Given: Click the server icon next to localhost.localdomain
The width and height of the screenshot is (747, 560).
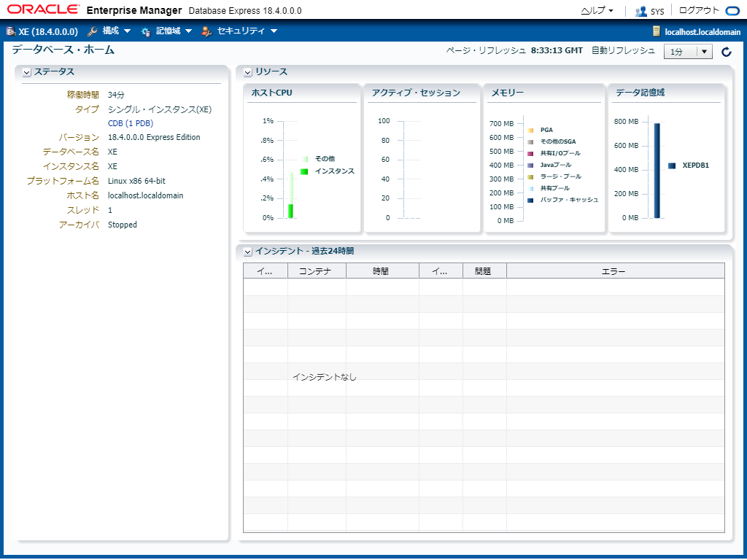Looking at the screenshot, I should 657,32.
